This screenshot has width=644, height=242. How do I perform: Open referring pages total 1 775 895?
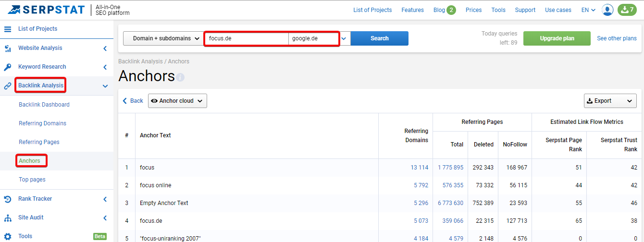(450, 168)
